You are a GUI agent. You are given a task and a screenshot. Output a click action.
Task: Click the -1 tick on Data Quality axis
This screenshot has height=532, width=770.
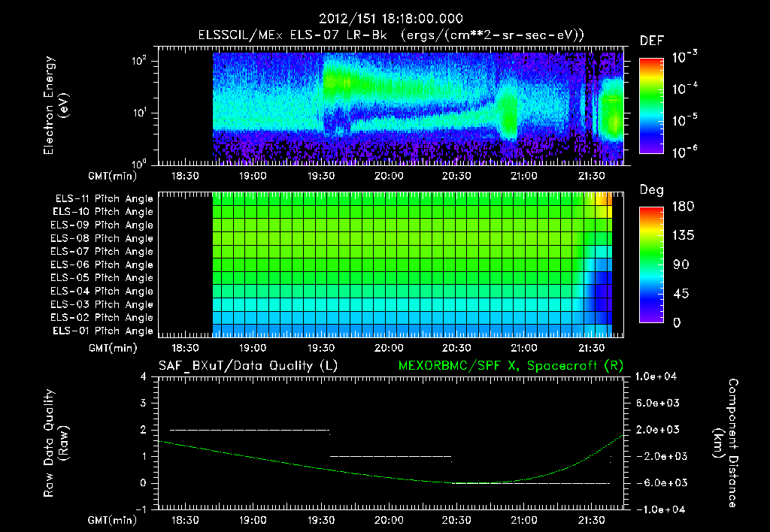pos(141,509)
